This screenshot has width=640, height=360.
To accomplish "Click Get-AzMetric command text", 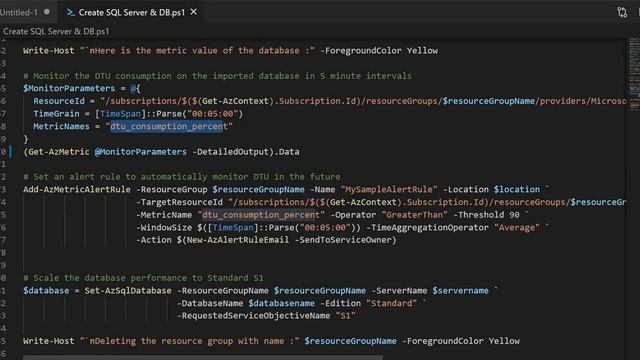I will pos(58,152).
